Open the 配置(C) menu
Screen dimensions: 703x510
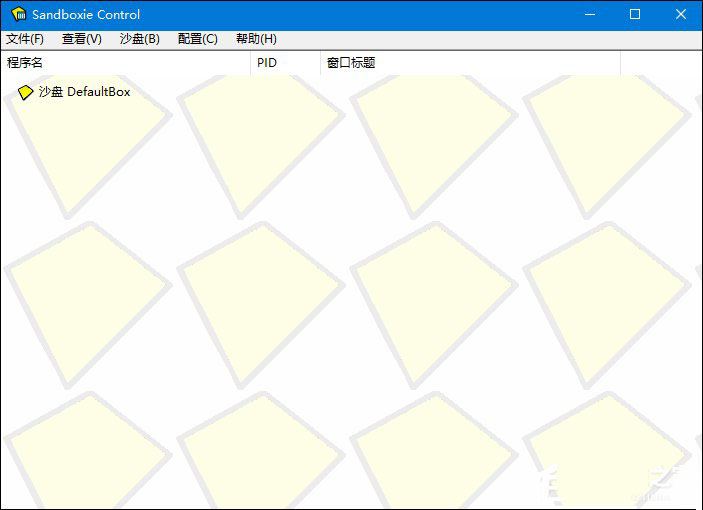197,39
